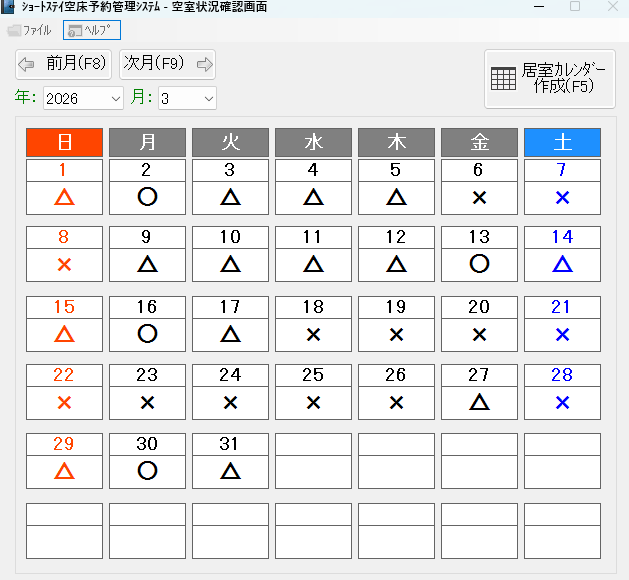629x580 pixels.
Task: Click the orange triangle icon for March 1
Action: (64, 197)
